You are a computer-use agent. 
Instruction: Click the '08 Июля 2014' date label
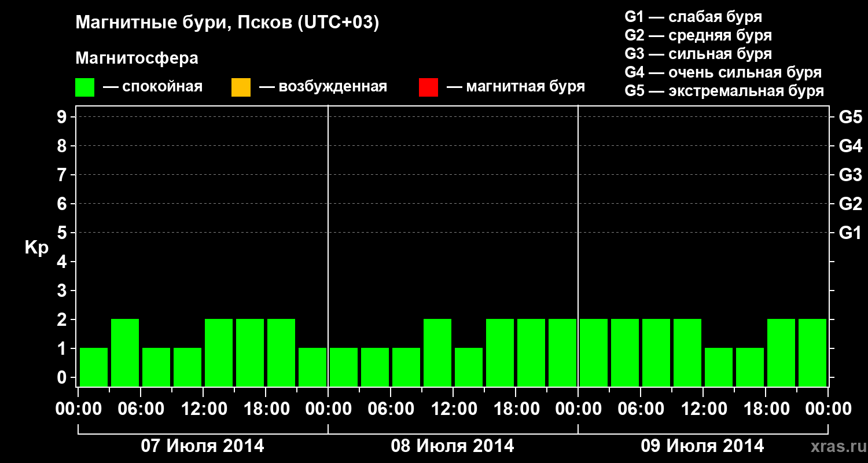453,446
